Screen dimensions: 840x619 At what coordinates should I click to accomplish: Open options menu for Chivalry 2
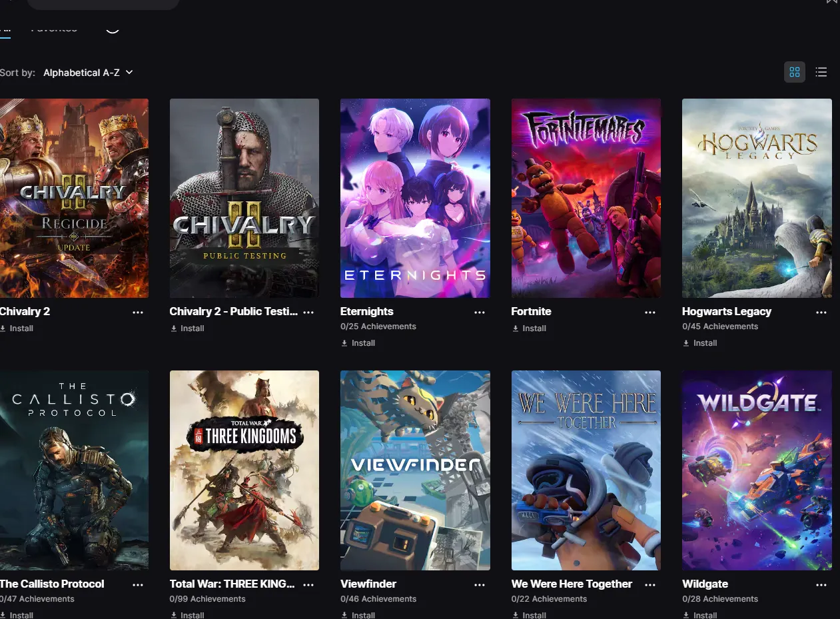coord(138,312)
